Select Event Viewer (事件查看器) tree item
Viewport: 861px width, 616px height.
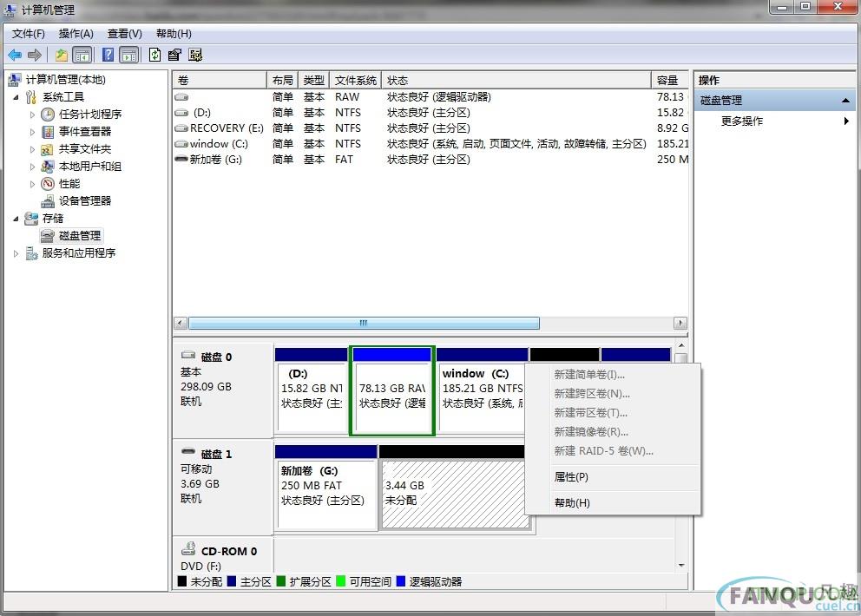tap(85, 132)
